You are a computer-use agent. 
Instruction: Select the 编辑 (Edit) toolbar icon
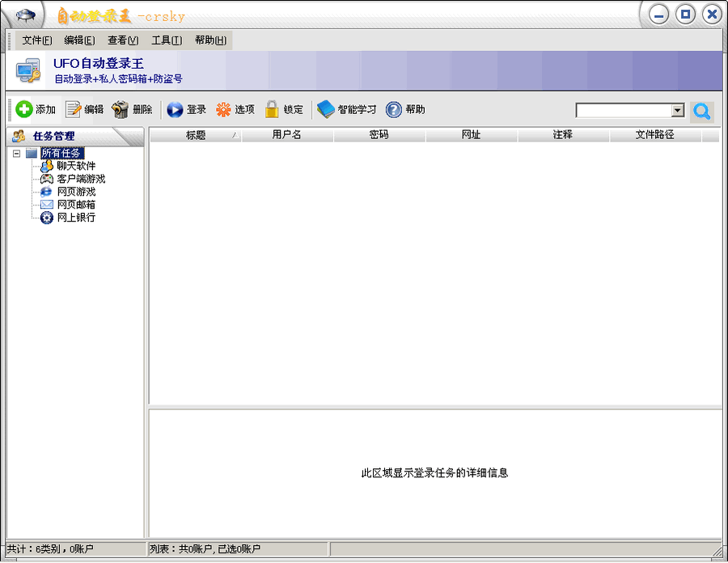[85, 109]
